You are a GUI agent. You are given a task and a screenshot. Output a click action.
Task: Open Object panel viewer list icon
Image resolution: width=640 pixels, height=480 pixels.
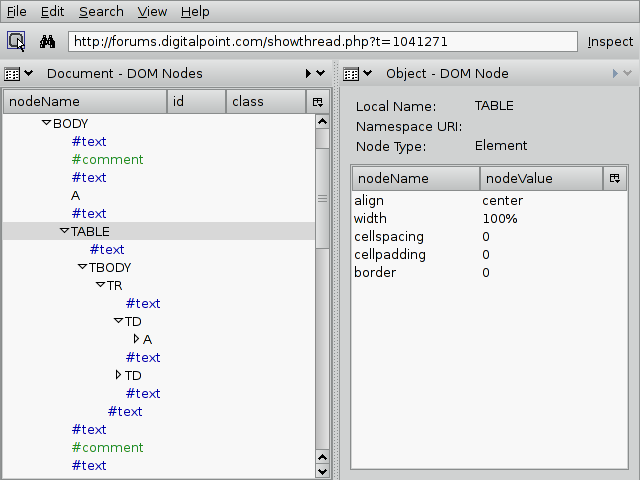[x=357, y=73]
